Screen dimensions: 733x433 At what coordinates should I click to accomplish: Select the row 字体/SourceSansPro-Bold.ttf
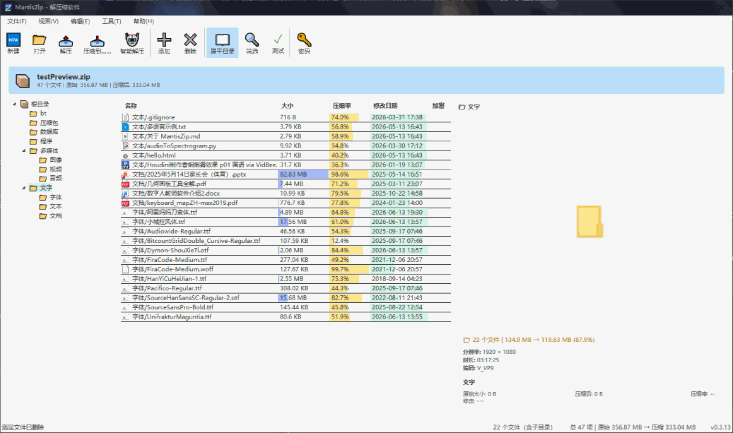(x=286, y=307)
